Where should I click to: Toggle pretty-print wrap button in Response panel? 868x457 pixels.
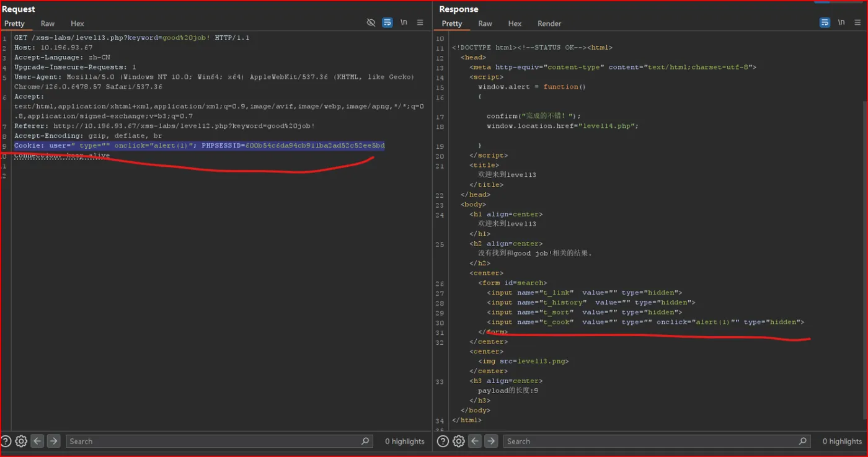825,22
